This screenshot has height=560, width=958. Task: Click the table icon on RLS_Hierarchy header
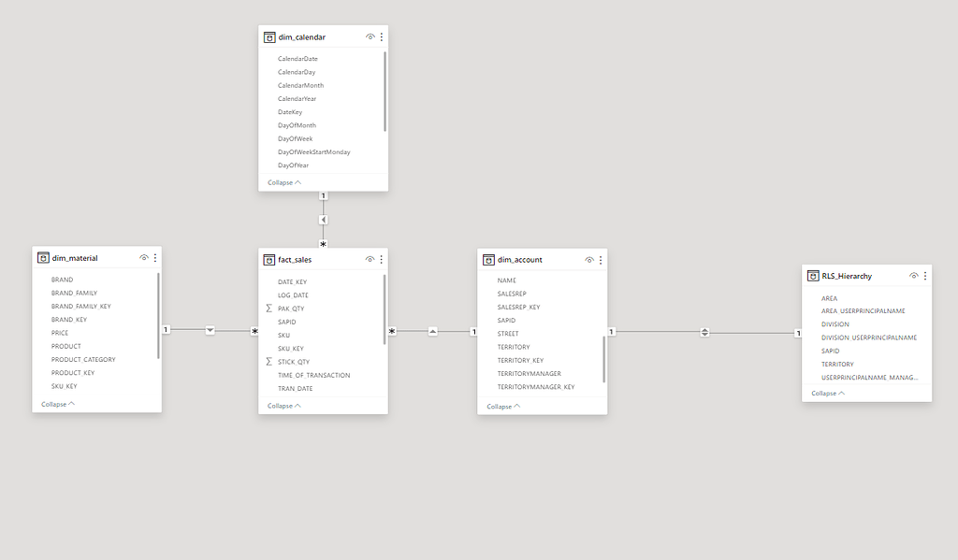pos(812,276)
